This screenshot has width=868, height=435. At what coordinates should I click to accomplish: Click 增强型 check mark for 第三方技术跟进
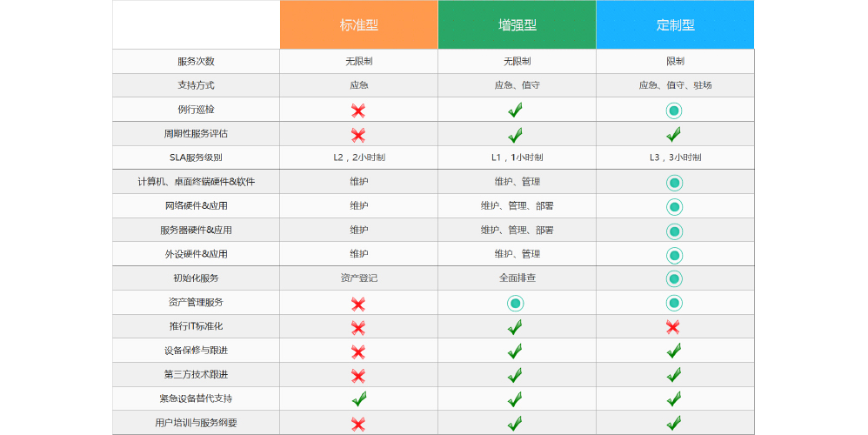tap(516, 375)
